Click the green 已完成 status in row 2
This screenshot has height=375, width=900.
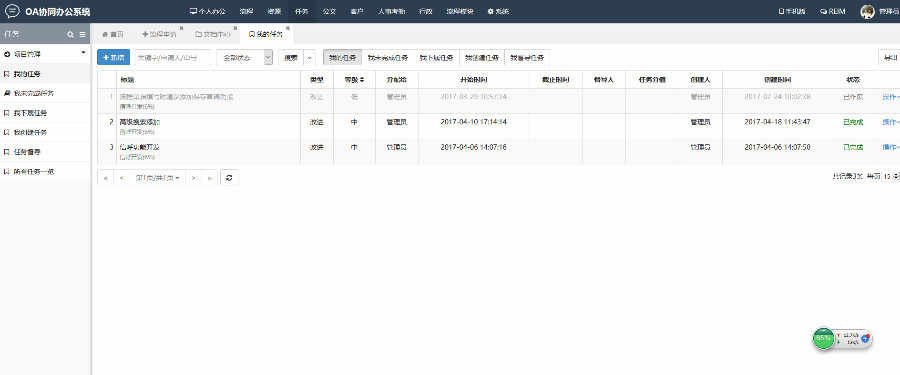tap(853, 122)
